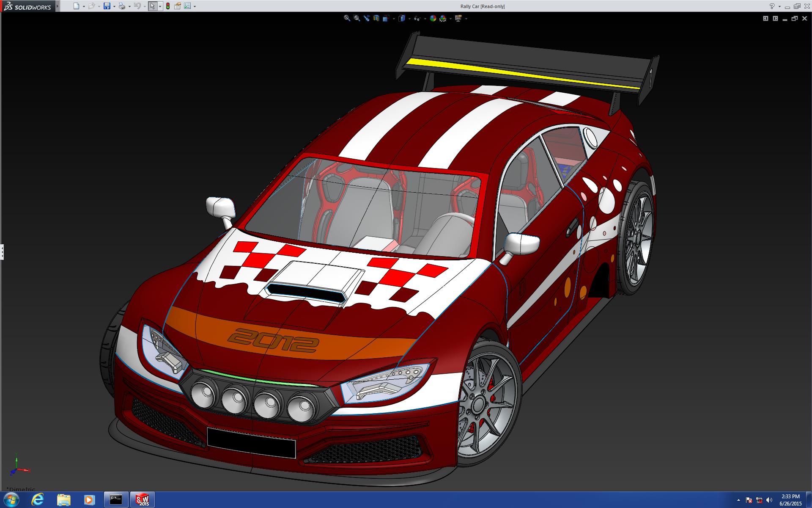The image size is (812, 508).
Task: Click the Edit Appearance color ball
Action: click(x=433, y=18)
